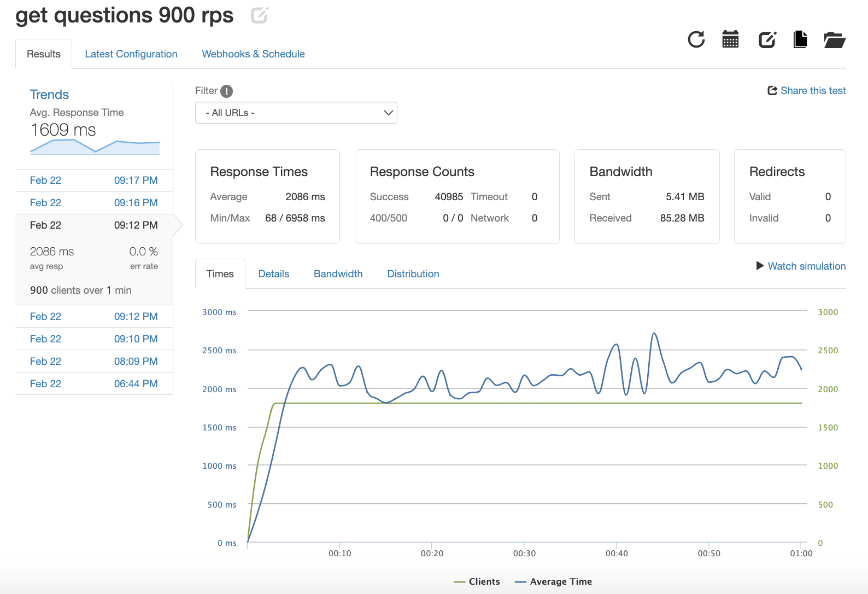Open the Bandwidth chart tab
868x594 pixels.
point(338,274)
